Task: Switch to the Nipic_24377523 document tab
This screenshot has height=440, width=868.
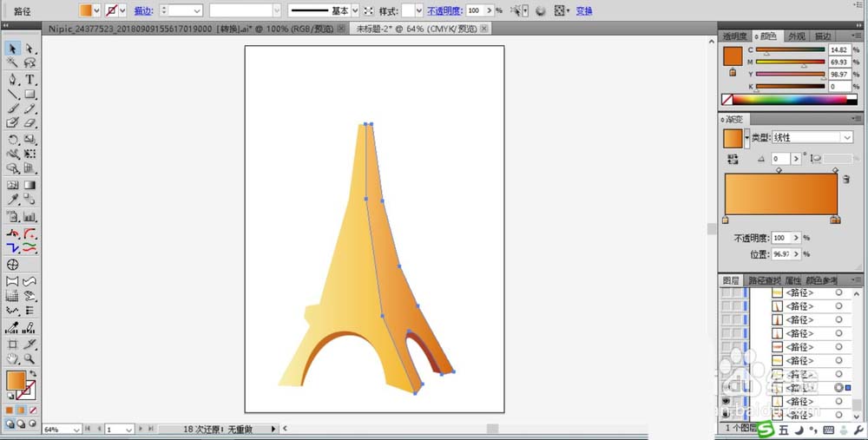Action: (x=190, y=29)
